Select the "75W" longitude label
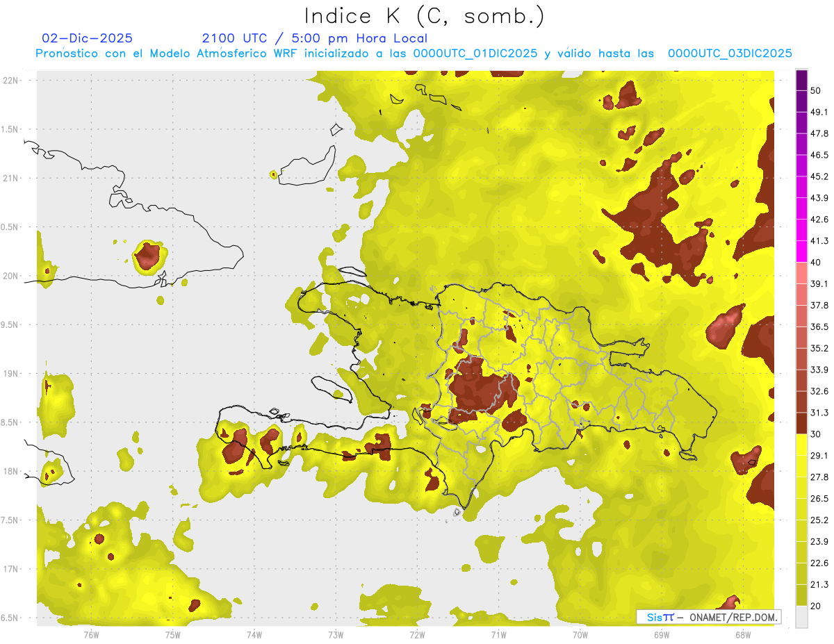 point(172,635)
